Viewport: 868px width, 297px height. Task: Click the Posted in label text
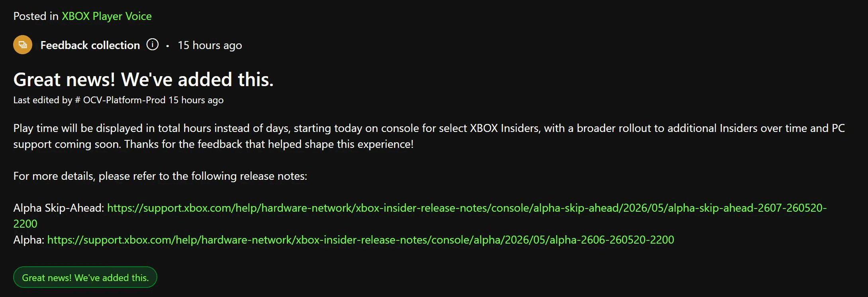36,16
